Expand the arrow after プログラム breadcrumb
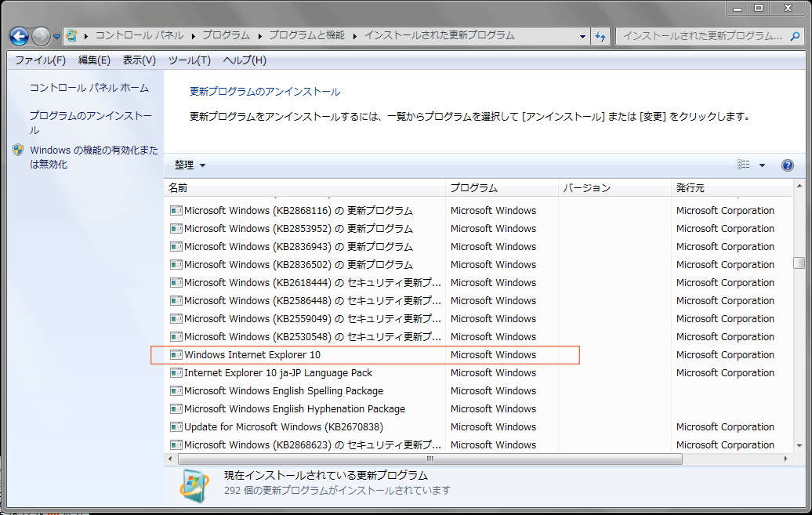The height and width of the screenshot is (515, 812). pos(259,36)
